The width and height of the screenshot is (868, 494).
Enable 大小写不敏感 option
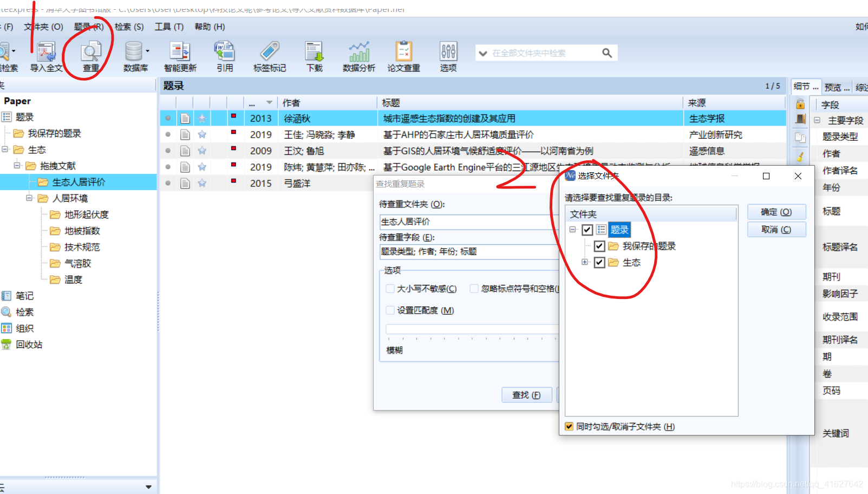(x=390, y=289)
